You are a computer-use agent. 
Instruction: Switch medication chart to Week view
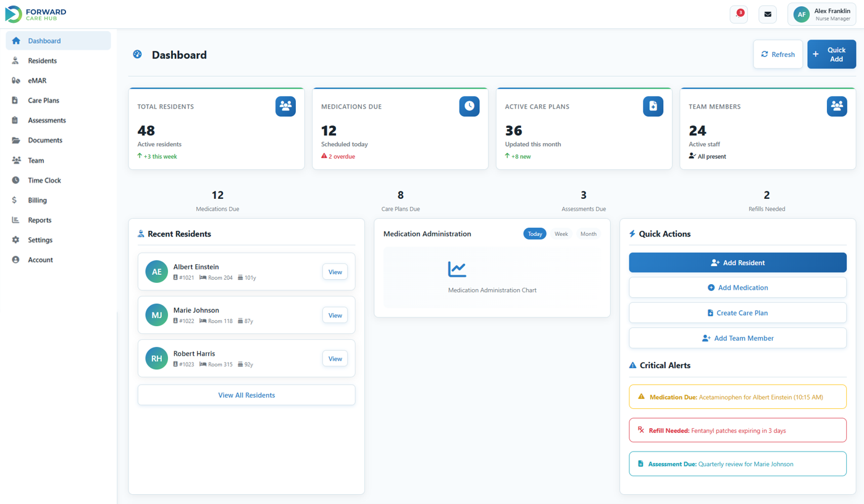tap(561, 233)
